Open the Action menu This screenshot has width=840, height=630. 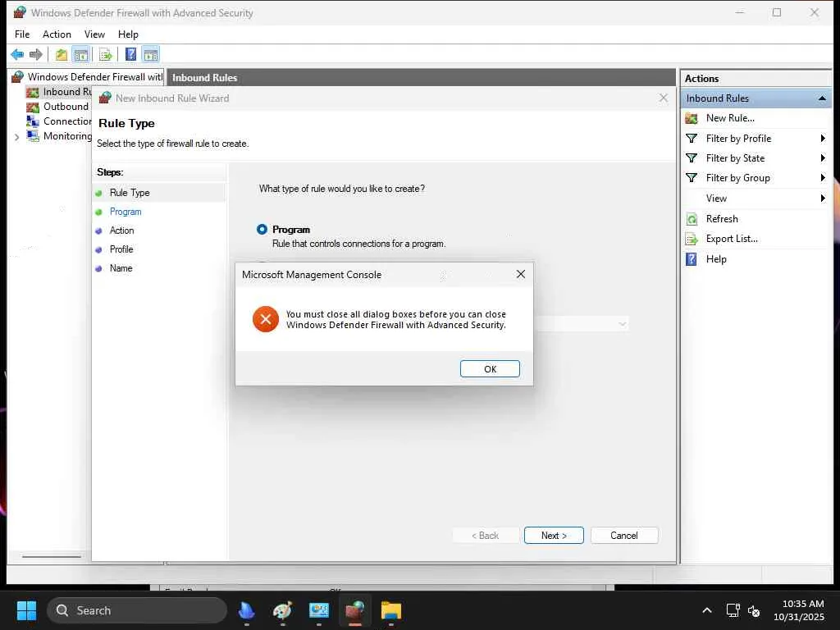tap(57, 34)
